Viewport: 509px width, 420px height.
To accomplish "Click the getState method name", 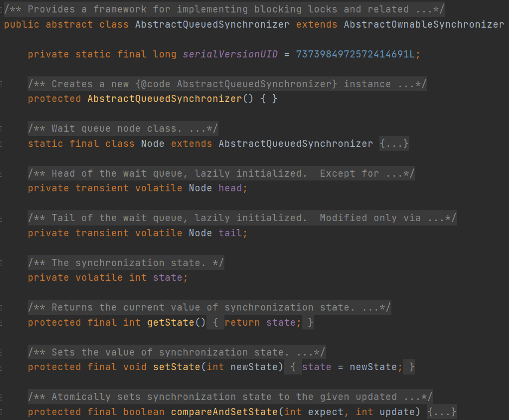I will (170, 322).
